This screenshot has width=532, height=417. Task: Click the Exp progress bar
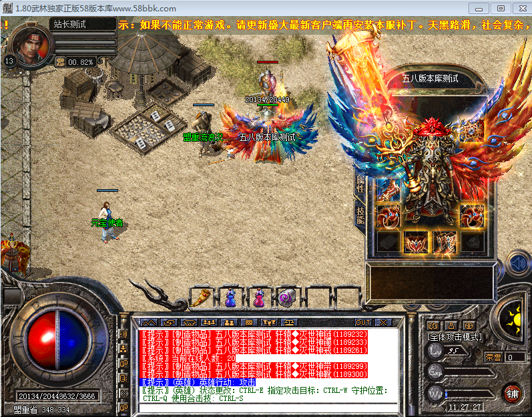(470, 372)
